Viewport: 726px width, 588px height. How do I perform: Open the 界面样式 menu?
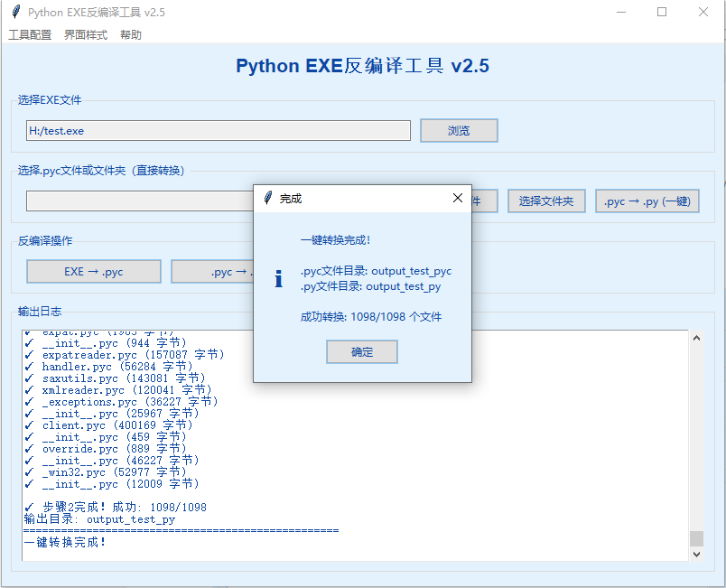pos(85,34)
